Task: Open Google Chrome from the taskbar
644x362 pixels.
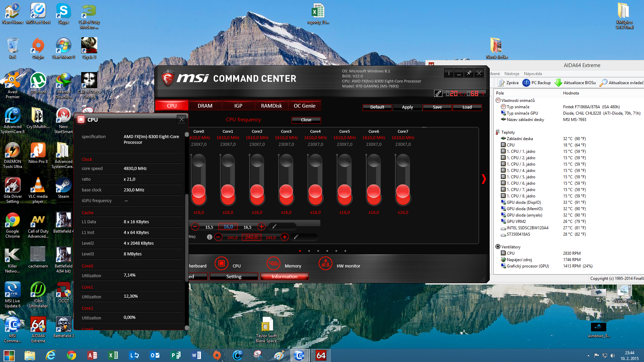Action: 71,355
